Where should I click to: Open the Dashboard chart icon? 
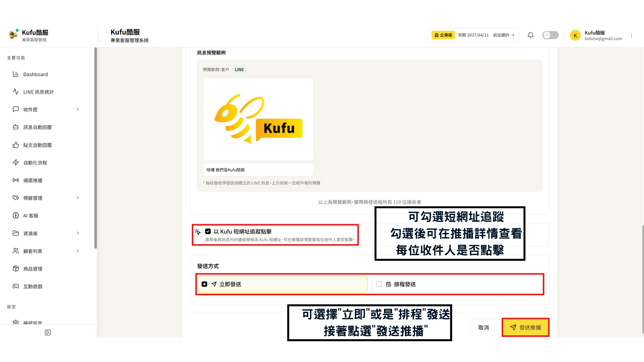click(x=15, y=74)
